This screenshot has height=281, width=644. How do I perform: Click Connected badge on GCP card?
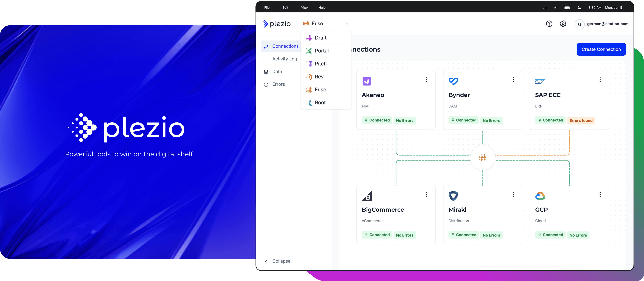[x=550, y=235]
